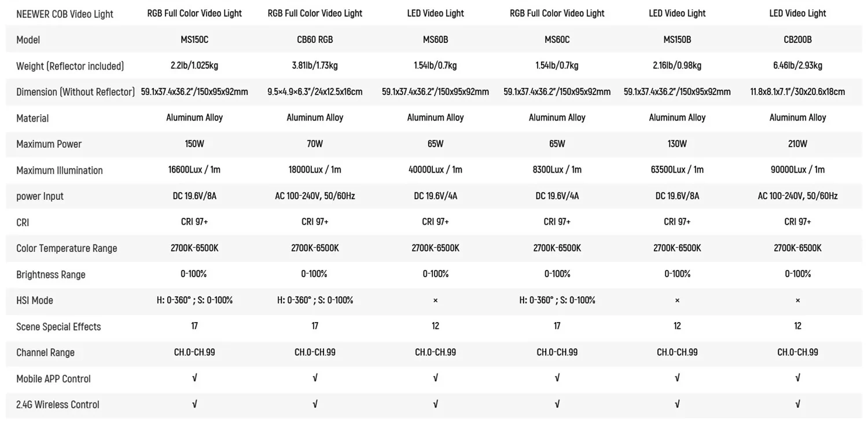The image size is (868, 424).
Task: Click the CB60 RGB dimension value
Action: [x=315, y=92]
